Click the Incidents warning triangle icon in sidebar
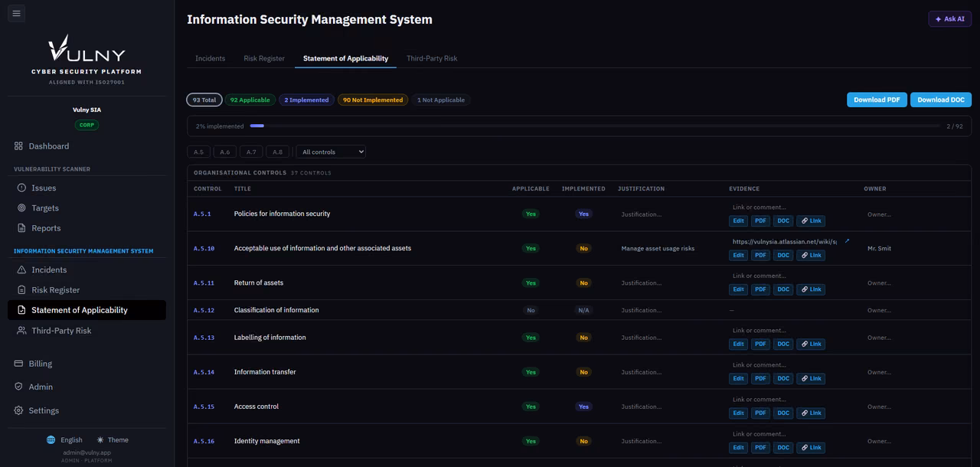 (21, 269)
